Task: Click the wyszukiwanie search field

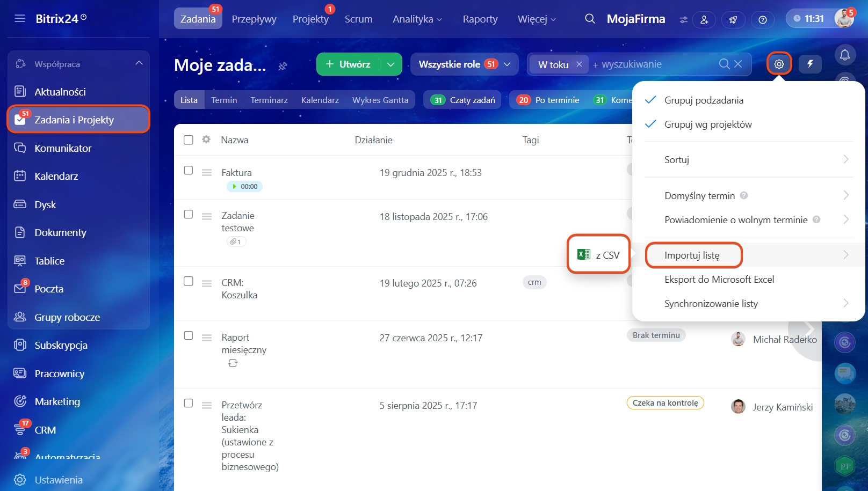Action: [653, 64]
